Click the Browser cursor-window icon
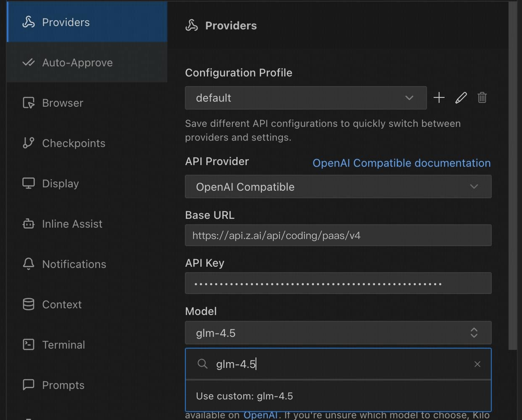Image resolution: width=522 pixels, height=420 pixels. pyautogui.click(x=29, y=103)
